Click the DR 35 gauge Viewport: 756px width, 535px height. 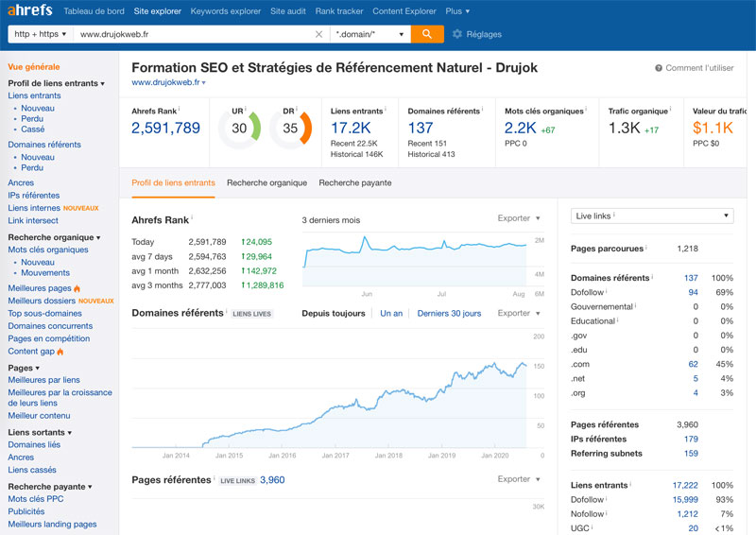point(290,128)
